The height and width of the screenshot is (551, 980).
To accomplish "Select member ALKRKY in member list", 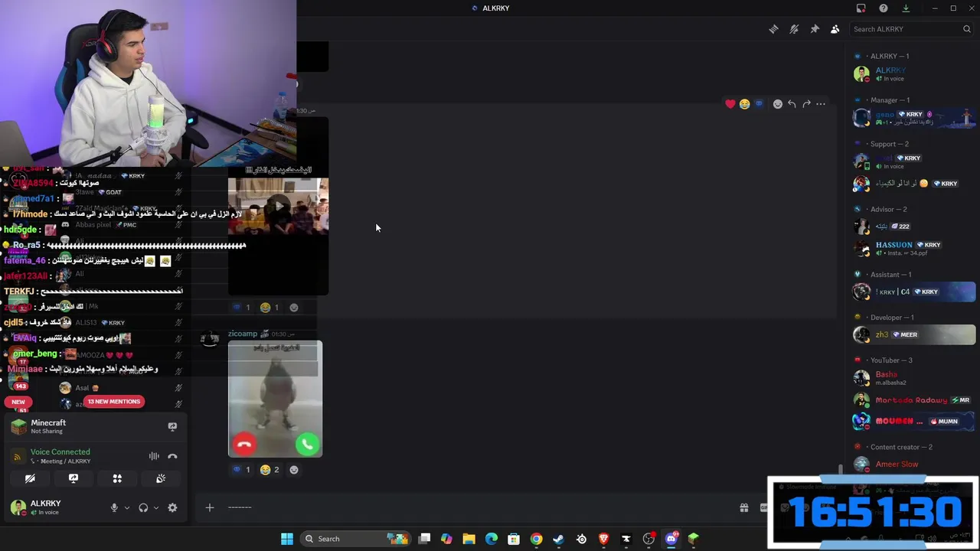I will pyautogui.click(x=913, y=74).
